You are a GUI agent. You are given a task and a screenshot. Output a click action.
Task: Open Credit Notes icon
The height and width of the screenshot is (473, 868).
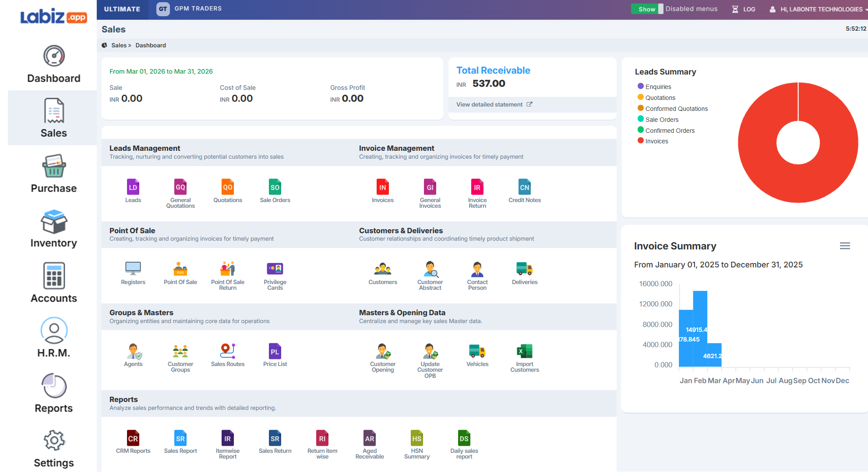tap(525, 187)
